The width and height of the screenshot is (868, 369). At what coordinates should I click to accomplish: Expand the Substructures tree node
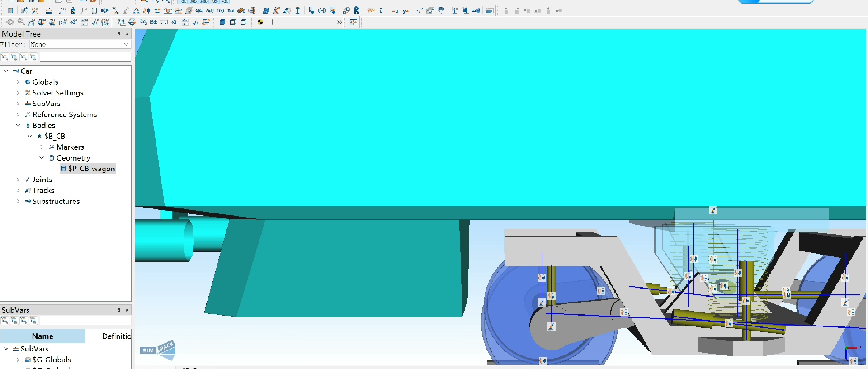click(18, 201)
